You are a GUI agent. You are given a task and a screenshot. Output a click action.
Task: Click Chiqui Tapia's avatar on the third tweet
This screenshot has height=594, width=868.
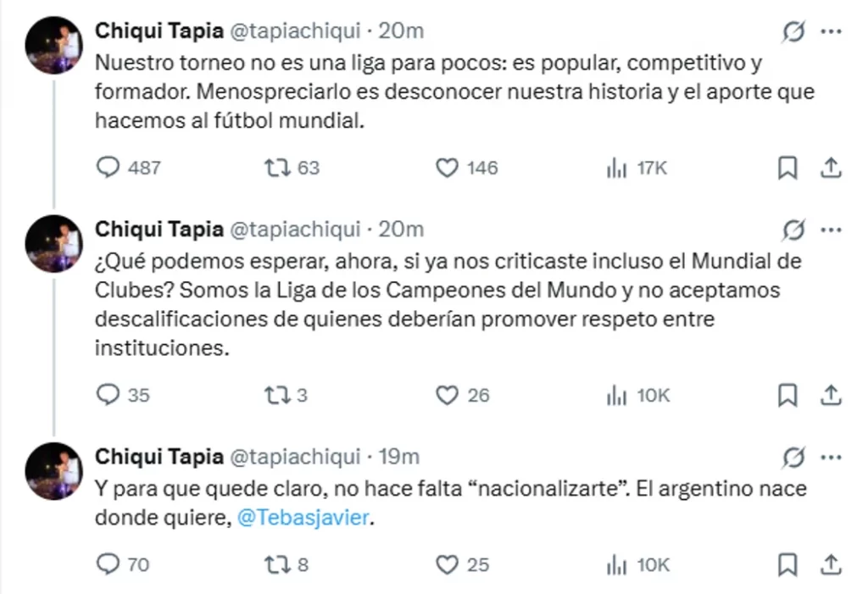tap(53, 470)
